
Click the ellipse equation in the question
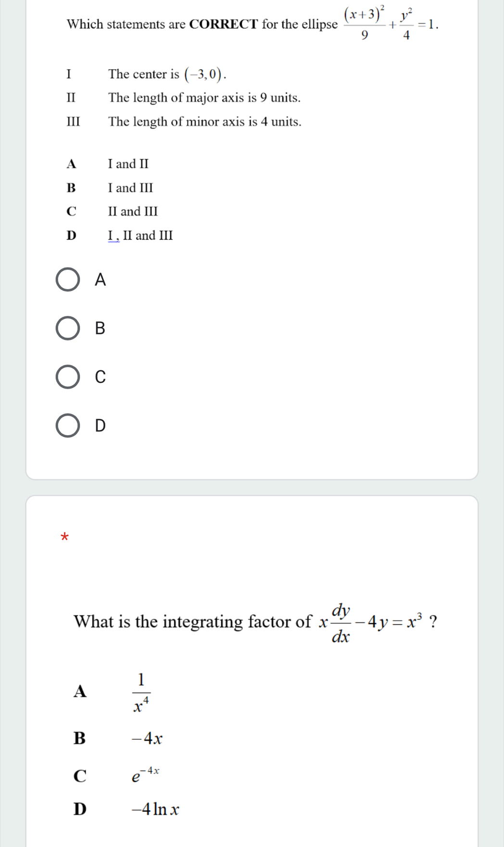coord(390,25)
